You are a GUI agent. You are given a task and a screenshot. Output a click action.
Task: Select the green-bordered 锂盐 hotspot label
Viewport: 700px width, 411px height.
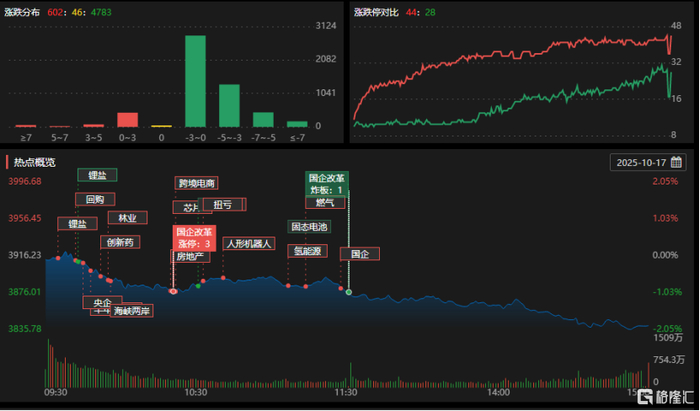(97, 175)
